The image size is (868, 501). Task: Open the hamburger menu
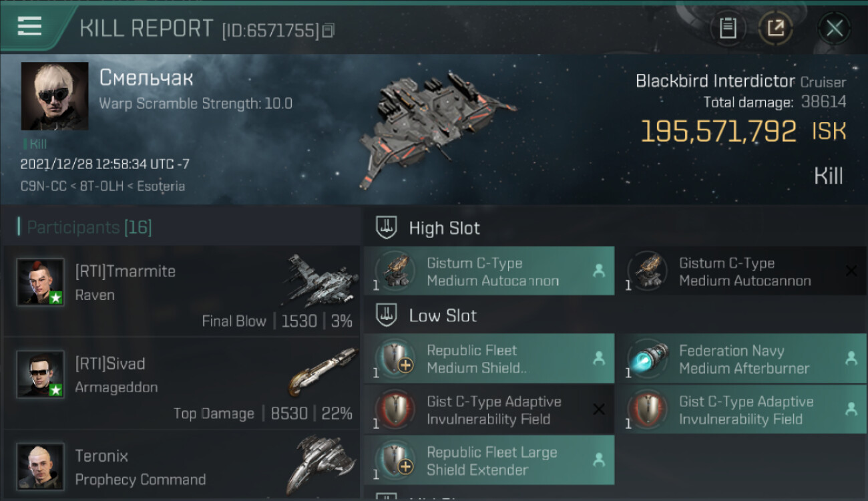(x=30, y=27)
